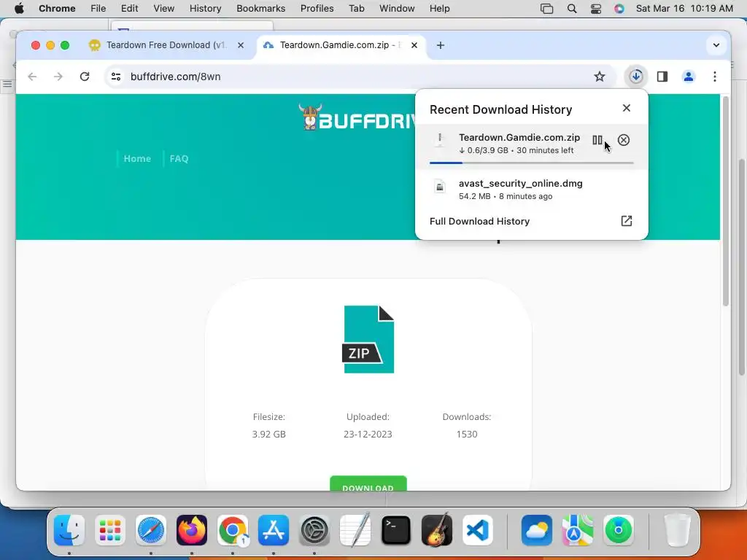Image resolution: width=747 pixels, height=560 pixels.
Task: Go forward to next page
Action: [x=58, y=76]
